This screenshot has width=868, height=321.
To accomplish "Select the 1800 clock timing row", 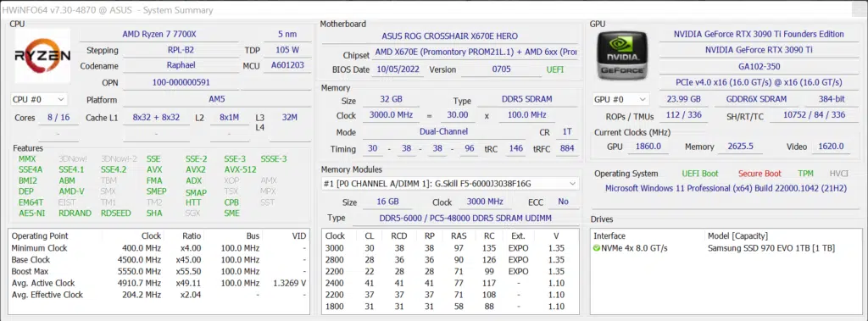I will click(450, 306).
